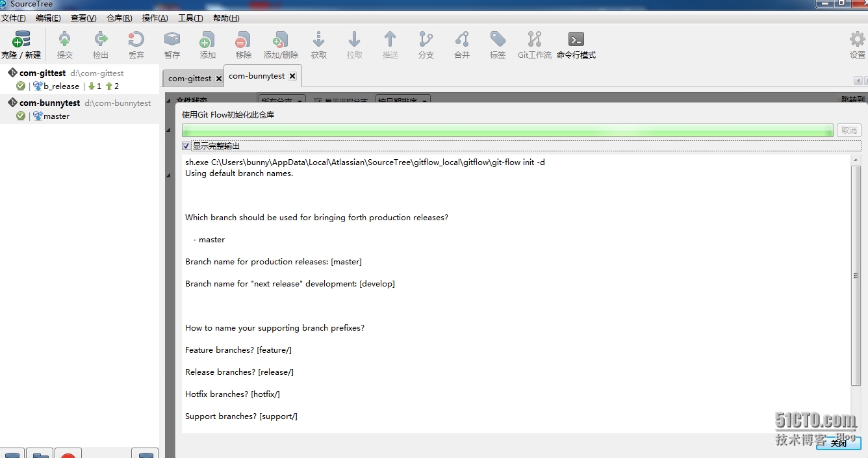Viewport: 868px width, 458px height.
Task: Click the green status check for b_release
Action: pos(21,86)
